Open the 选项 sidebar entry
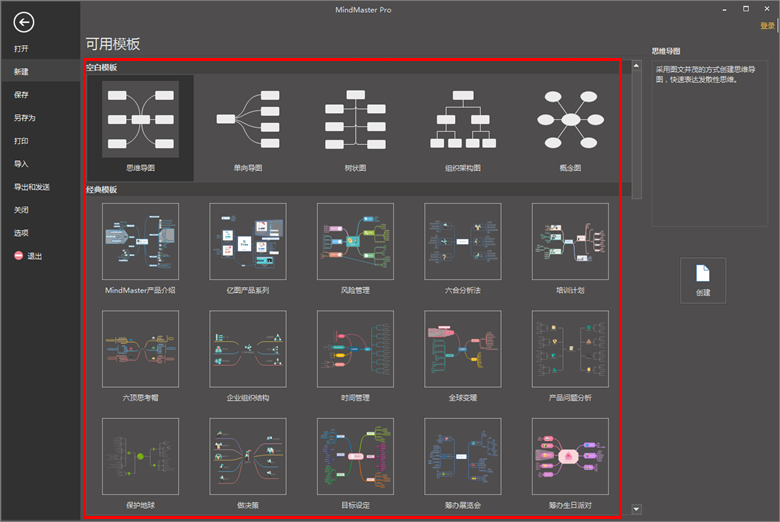The width and height of the screenshot is (780, 522). point(21,233)
